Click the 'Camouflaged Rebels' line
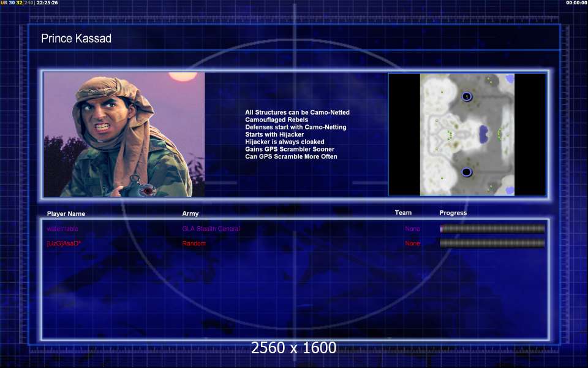The width and height of the screenshot is (588, 368). click(276, 120)
